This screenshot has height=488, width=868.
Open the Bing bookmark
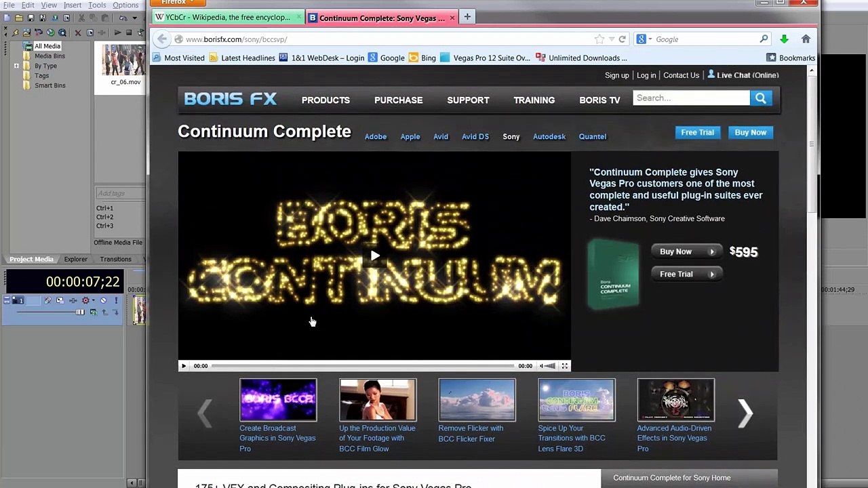coord(422,58)
